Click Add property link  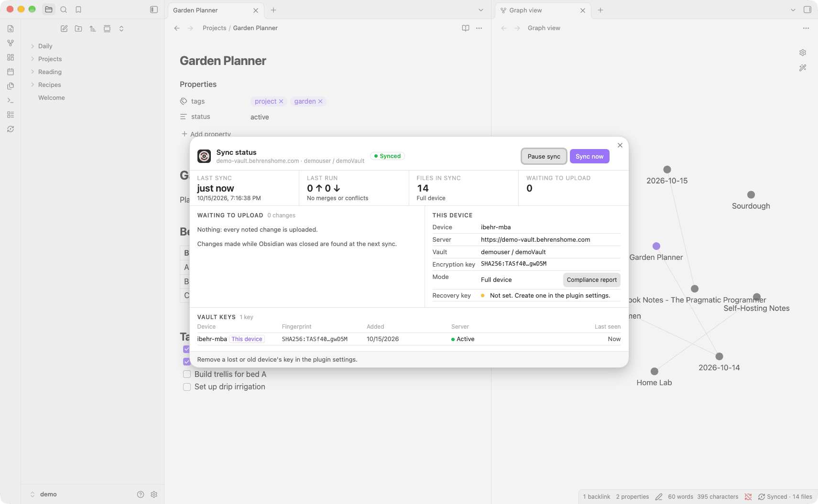coord(206,134)
